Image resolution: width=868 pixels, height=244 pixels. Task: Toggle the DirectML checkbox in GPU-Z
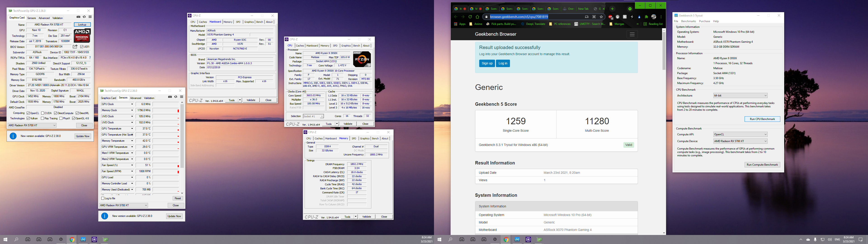coord(77,113)
